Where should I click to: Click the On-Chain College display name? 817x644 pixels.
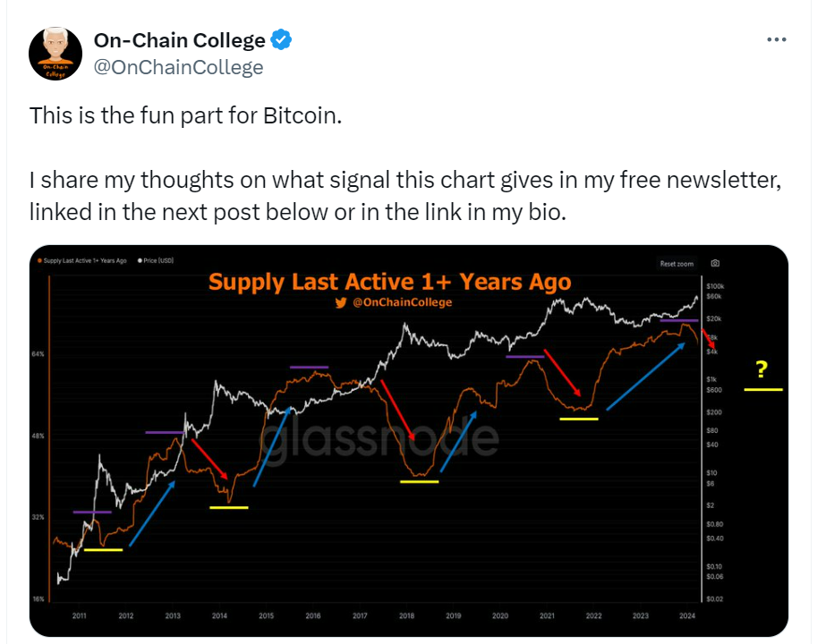[179, 40]
